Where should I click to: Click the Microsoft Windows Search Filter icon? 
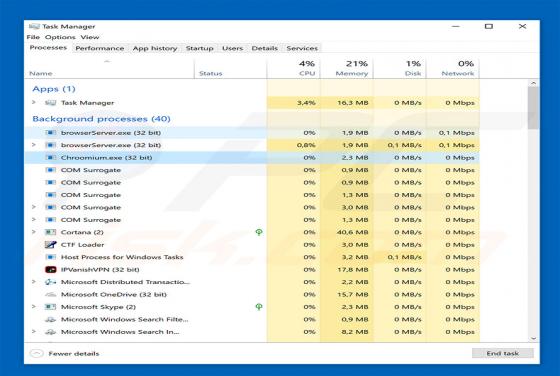[x=50, y=319]
